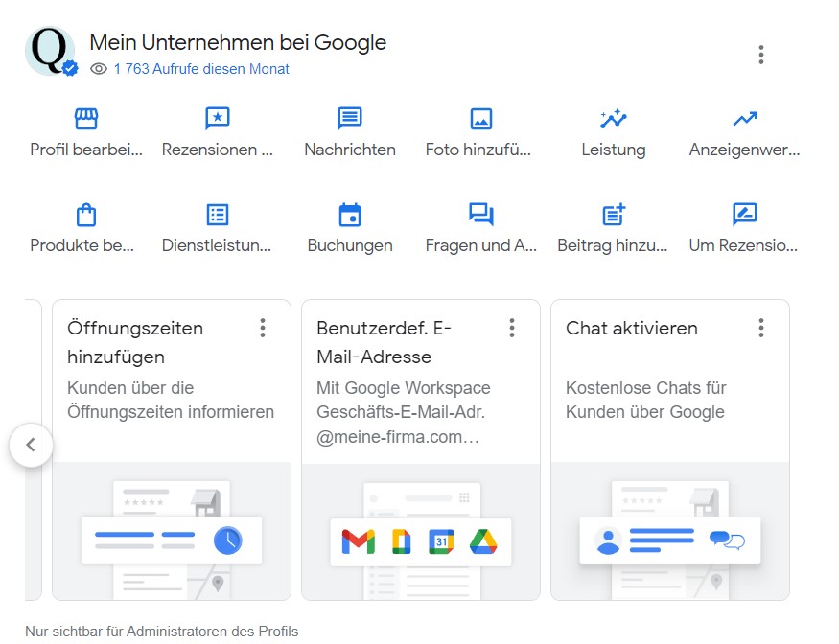Click the Um Rezensionen bitten icon
Screen dimensions: 839x644
coord(745,215)
